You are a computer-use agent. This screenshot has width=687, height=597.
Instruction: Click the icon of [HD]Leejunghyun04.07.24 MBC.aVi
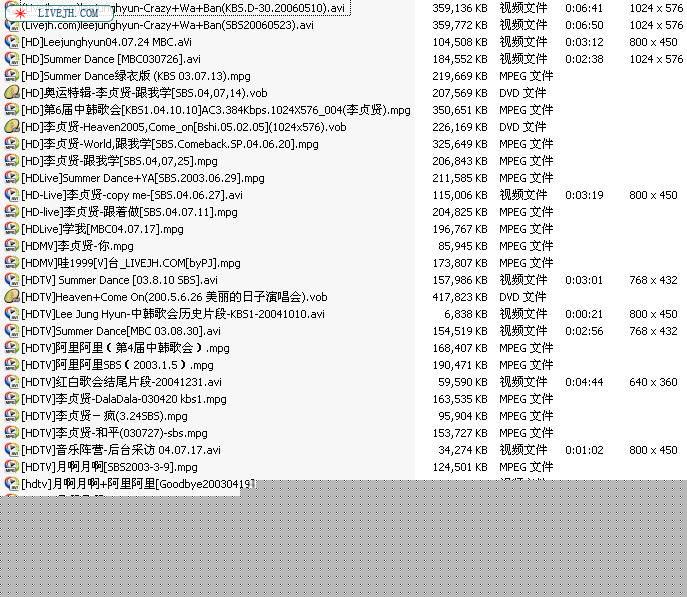click(x=12, y=42)
